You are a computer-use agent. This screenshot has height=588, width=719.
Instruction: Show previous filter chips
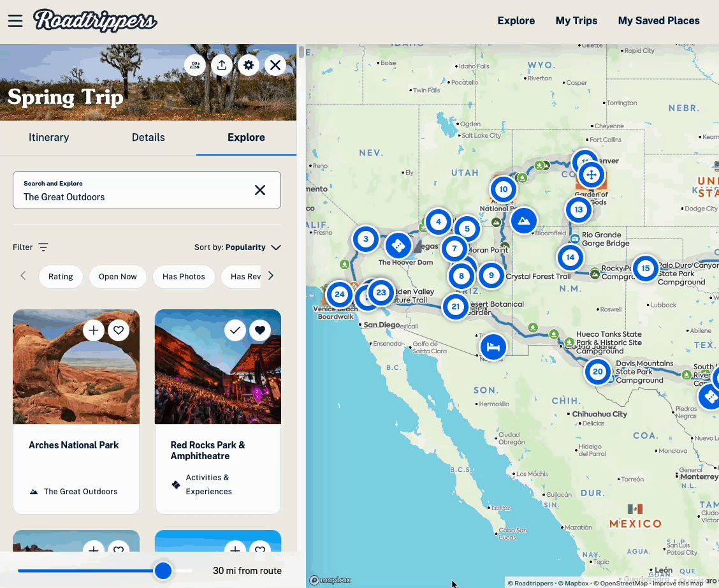tap(23, 276)
